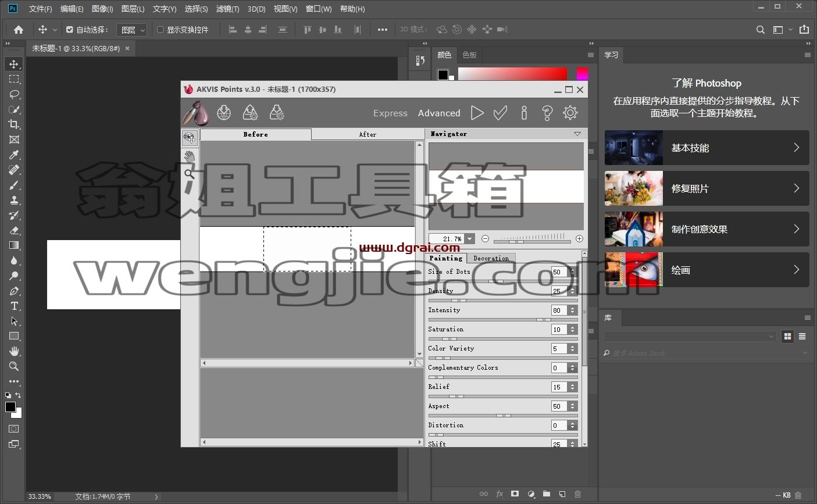Screen dimensions: 817x504
Task: Select AKVIS Advanced mode
Action: [x=439, y=113]
